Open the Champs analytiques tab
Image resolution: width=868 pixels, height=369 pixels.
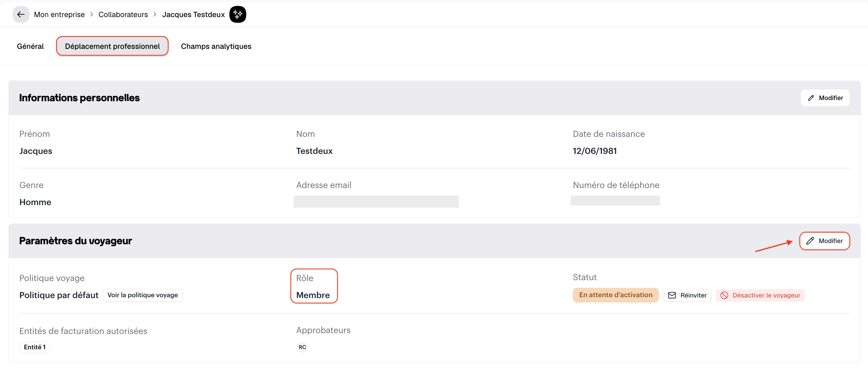pos(216,46)
